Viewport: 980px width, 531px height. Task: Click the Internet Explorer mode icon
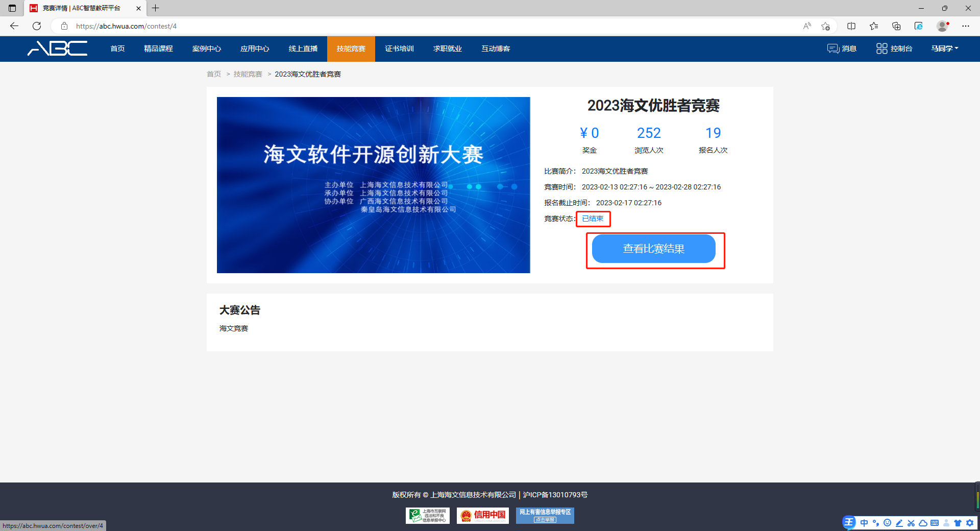click(919, 26)
